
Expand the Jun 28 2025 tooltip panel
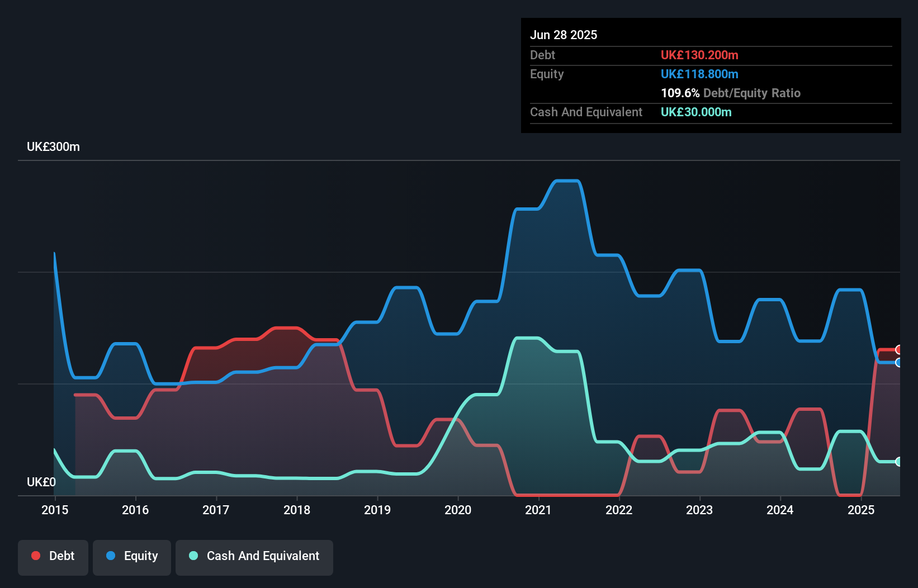564,35
